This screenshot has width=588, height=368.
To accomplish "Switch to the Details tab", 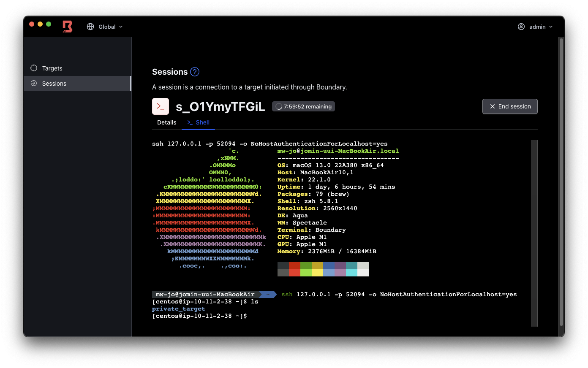I will point(167,122).
